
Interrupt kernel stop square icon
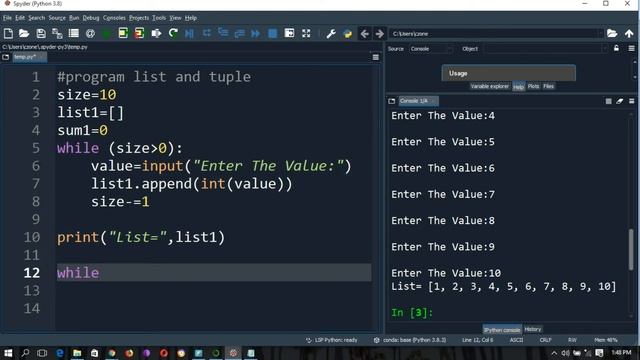pyautogui.click(x=609, y=101)
